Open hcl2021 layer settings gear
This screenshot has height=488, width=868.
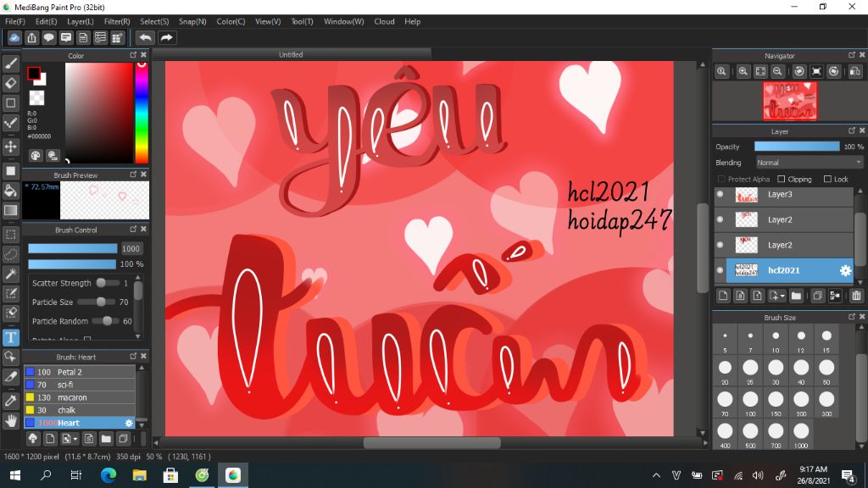pyautogui.click(x=845, y=270)
